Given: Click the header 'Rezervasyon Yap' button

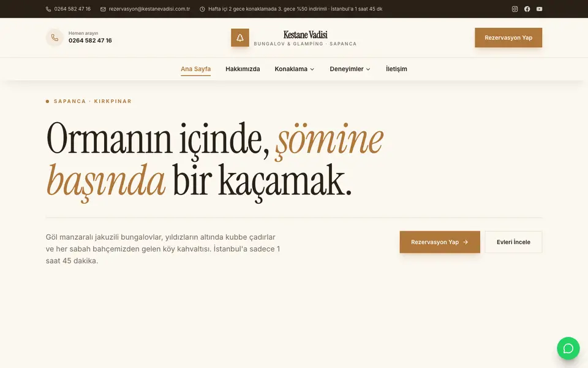Looking at the screenshot, I should point(508,37).
